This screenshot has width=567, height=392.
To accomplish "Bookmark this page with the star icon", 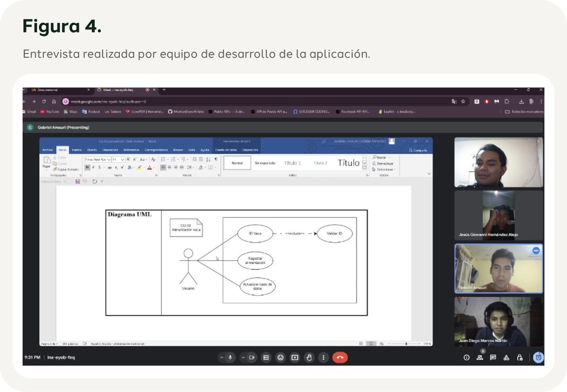I will pos(463,101).
